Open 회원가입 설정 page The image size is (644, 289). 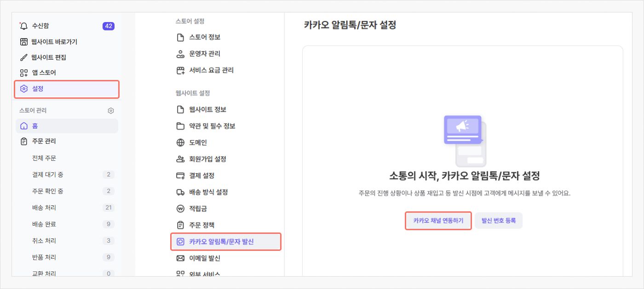(x=207, y=159)
